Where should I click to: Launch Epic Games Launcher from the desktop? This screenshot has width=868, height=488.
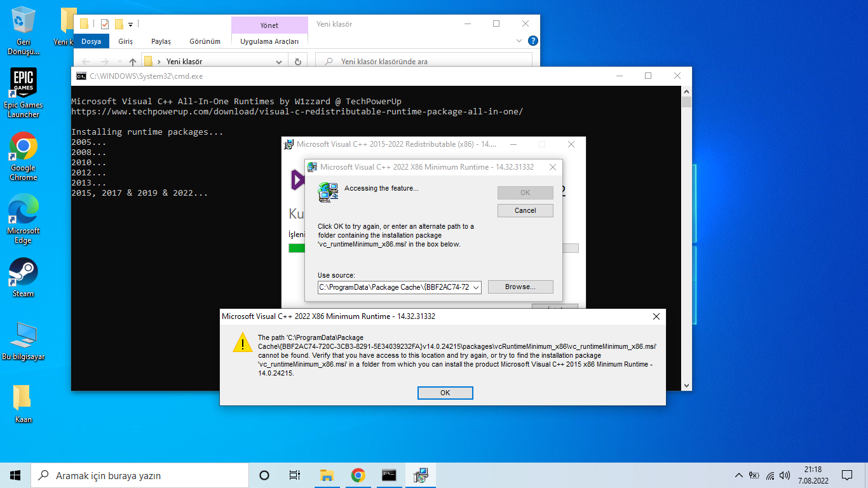pyautogui.click(x=24, y=93)
